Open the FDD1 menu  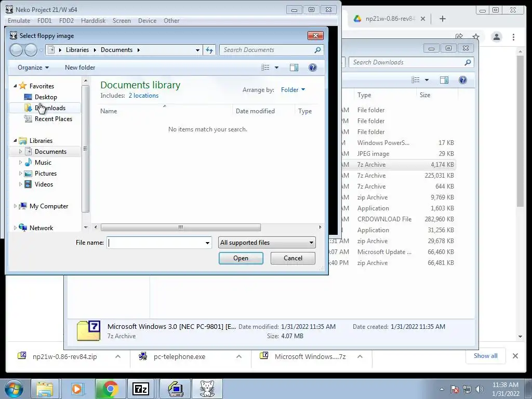(45, 21)
